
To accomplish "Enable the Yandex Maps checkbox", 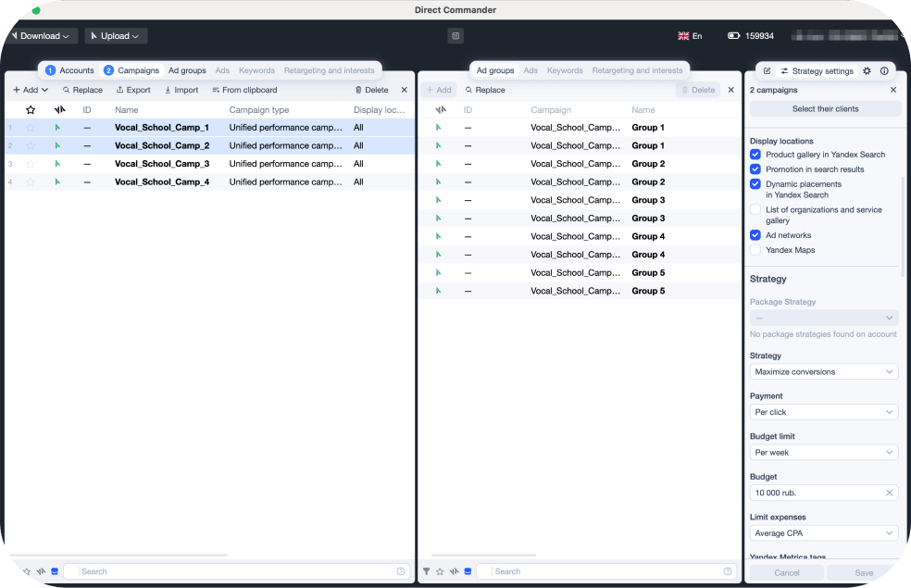I will point(755,250).
